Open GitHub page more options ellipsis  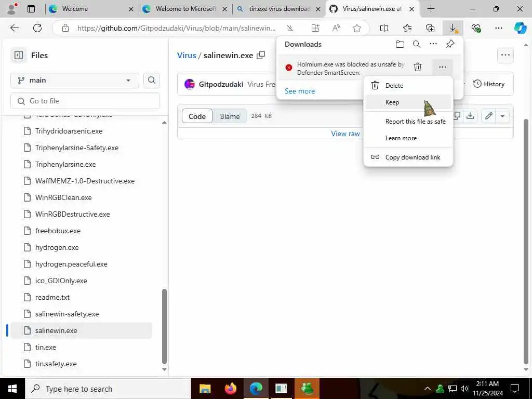pos(505,55)
